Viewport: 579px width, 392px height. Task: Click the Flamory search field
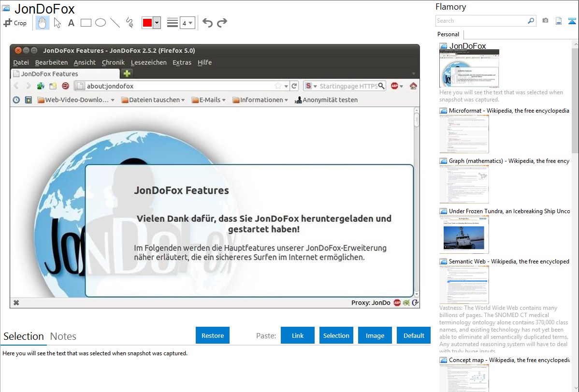coord(481,21)
